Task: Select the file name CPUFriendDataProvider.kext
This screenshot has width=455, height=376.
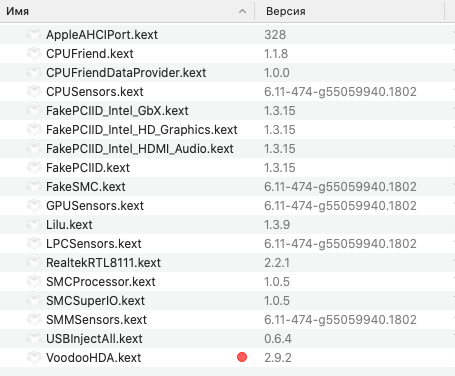Action: click(126, 73)
